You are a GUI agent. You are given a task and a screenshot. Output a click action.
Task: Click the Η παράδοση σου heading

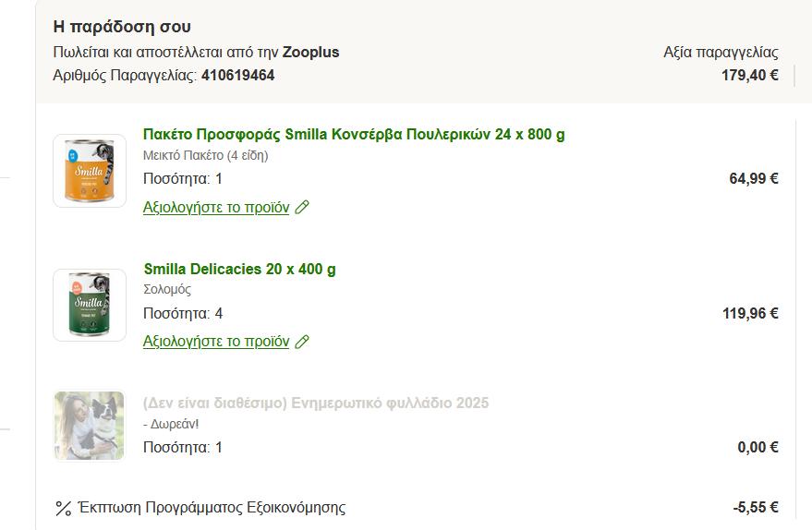pyautogui.click(x=122, y=27)
